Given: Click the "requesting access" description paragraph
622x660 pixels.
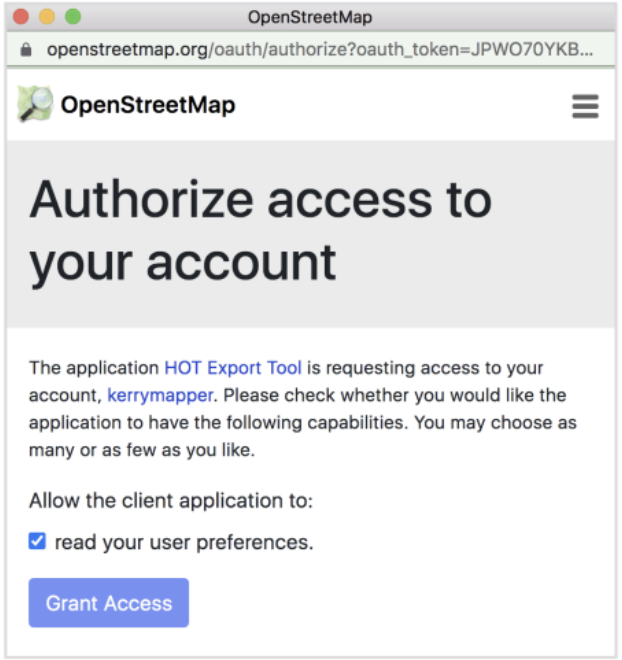Looking at the screenshot, I should click(x=303, y=409).
